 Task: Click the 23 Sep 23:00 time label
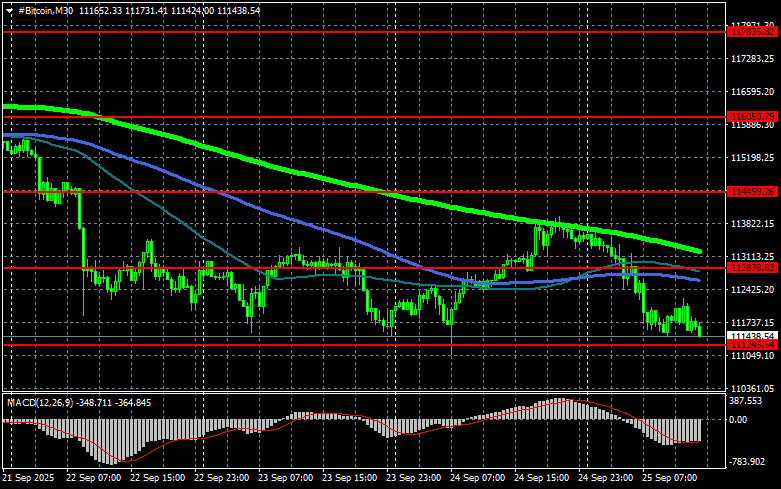pos(413,478)
